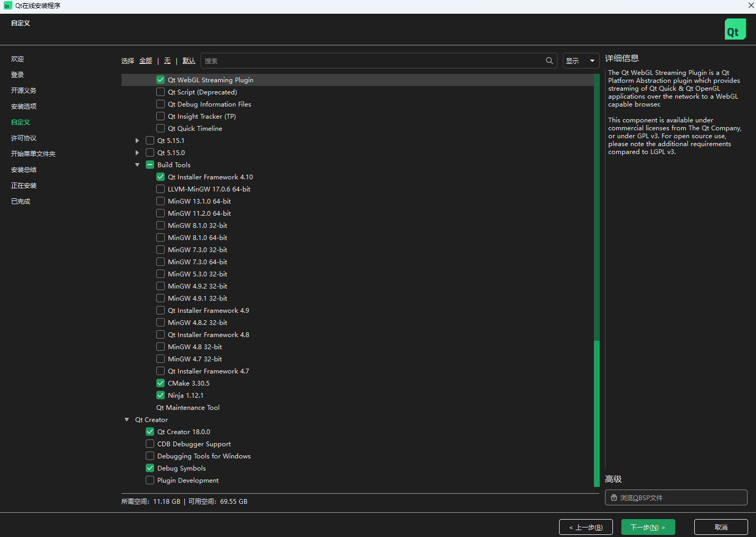
Task: Check MinGW 11.2.0 64-bit checkbox
Action: (x=160, y=213)
